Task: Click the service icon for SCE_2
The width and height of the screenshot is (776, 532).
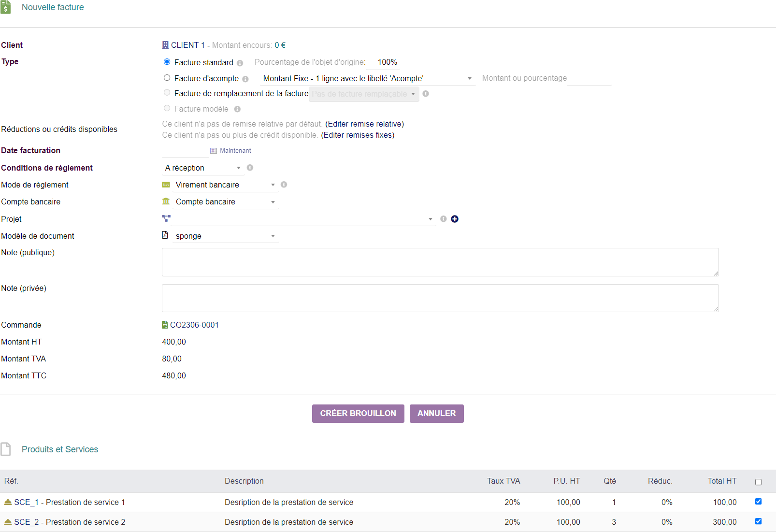Action: point(8,522)
